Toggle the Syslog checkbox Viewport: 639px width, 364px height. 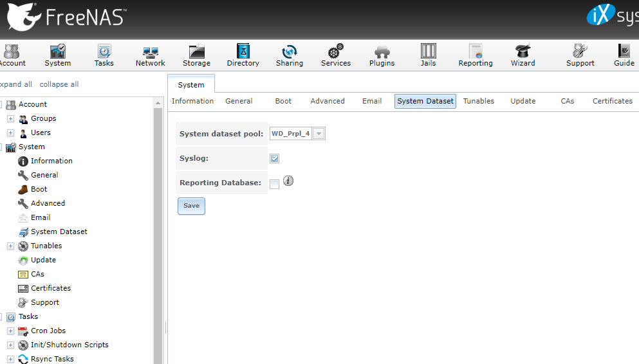pyautogui.click(x=275, y=158)
